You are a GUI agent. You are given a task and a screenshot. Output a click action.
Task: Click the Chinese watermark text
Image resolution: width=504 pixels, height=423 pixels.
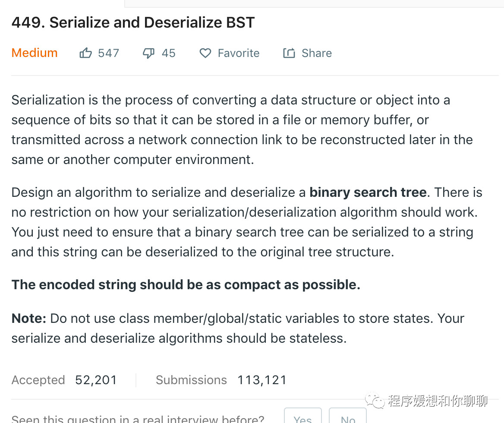[x=438, y=401]
